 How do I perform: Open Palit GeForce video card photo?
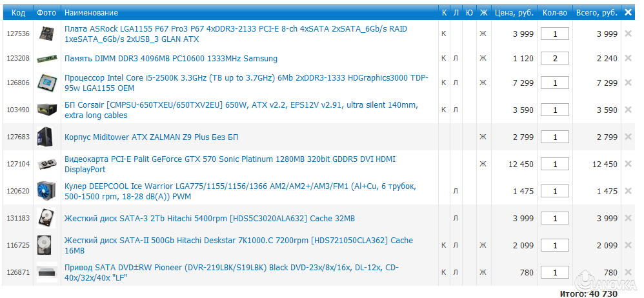pyautogui.click(x=46, y=164)
